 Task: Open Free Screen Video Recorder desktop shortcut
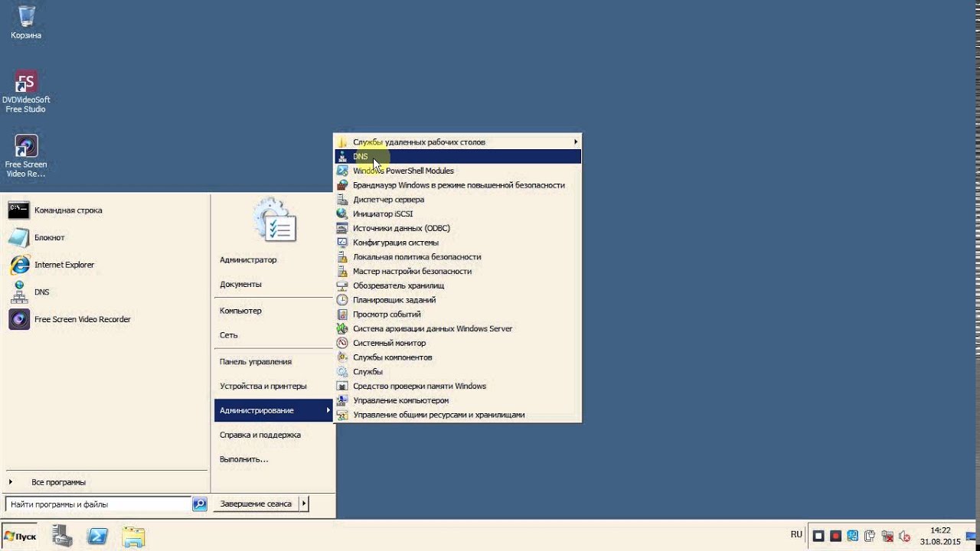pyautogui.click(x=26, y=156)
